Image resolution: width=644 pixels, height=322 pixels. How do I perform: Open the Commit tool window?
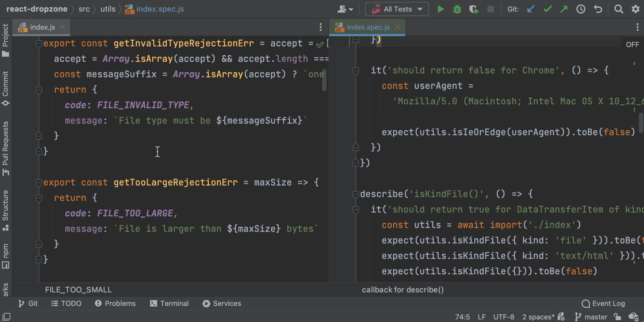pos(5,89)
